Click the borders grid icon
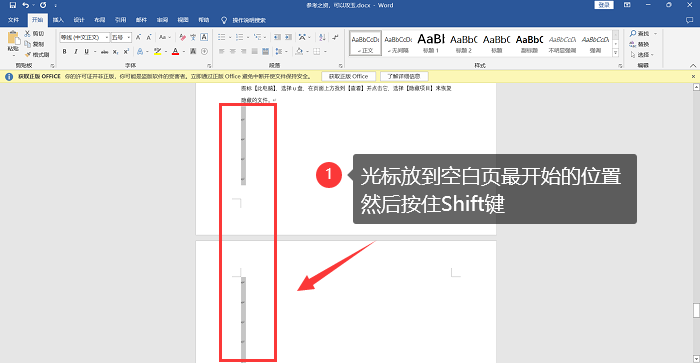The width and height of the screenshot is (700, 363). pos(317,52)
